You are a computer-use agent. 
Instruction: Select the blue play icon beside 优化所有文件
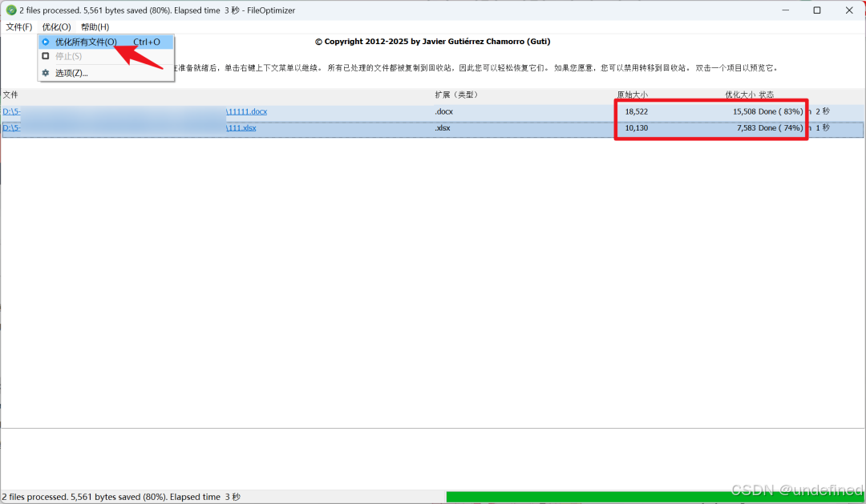click(x=46, y=42)
